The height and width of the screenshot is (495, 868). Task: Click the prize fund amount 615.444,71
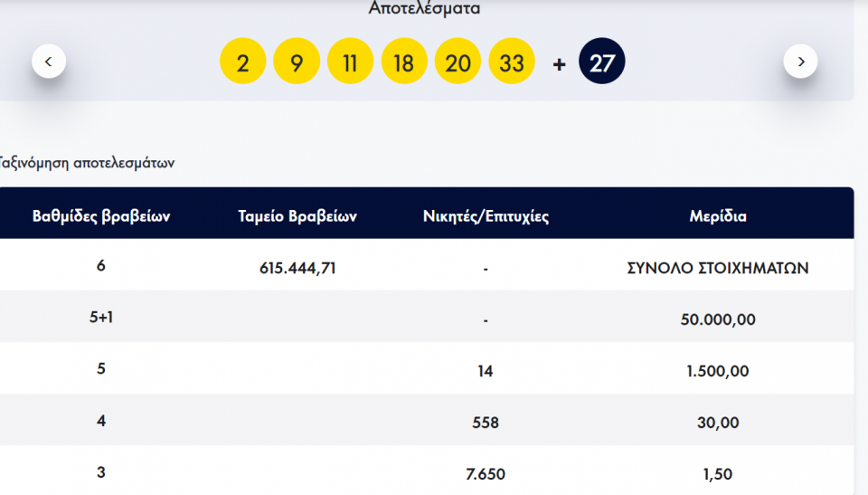pyautogui.click(x=297, y=268)
